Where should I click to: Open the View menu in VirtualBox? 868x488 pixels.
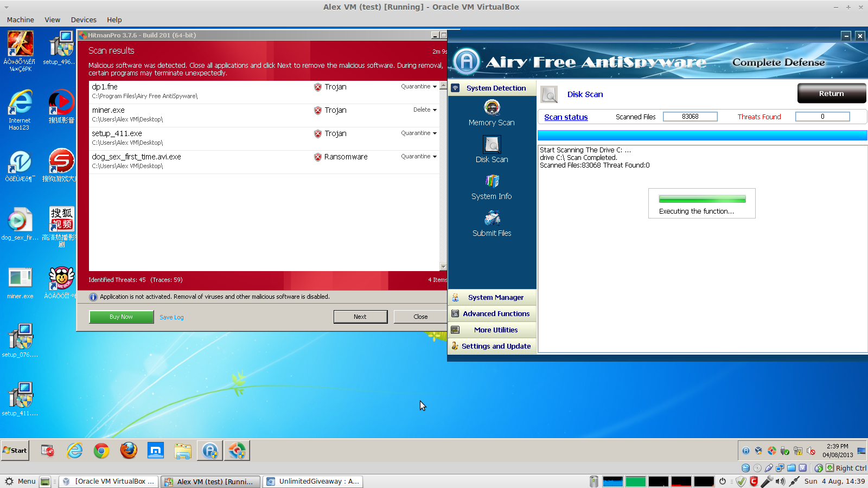53,20
